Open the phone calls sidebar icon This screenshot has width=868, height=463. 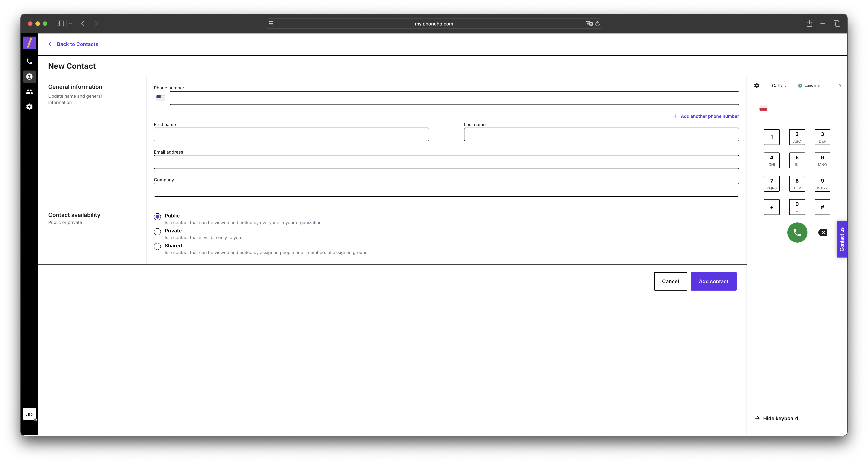click(29, 61)
